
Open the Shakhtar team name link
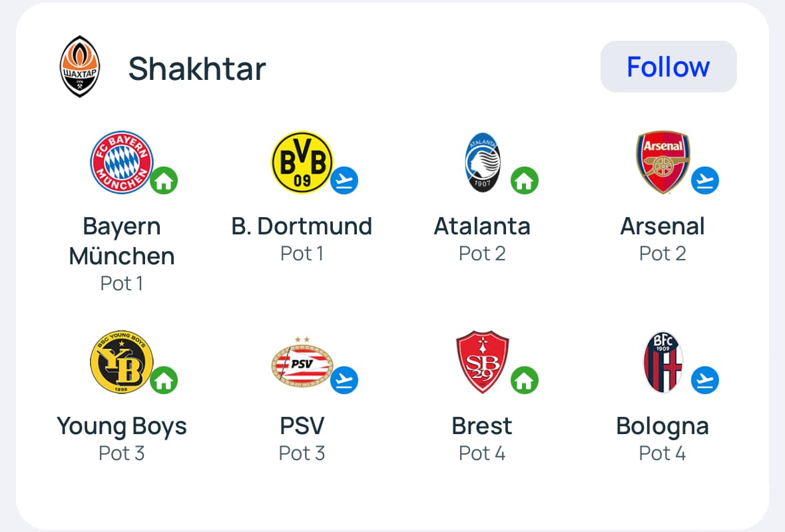[197, 68]
